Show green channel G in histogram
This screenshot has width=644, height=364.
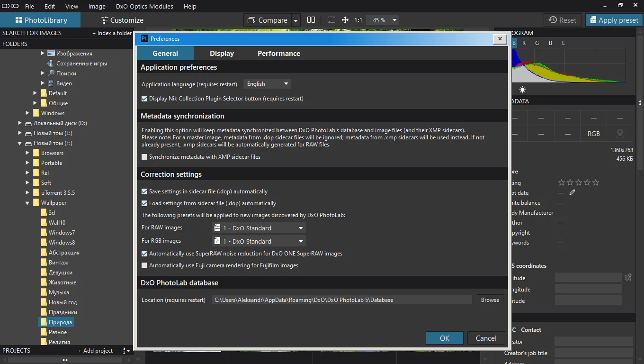tap(537, 43)
